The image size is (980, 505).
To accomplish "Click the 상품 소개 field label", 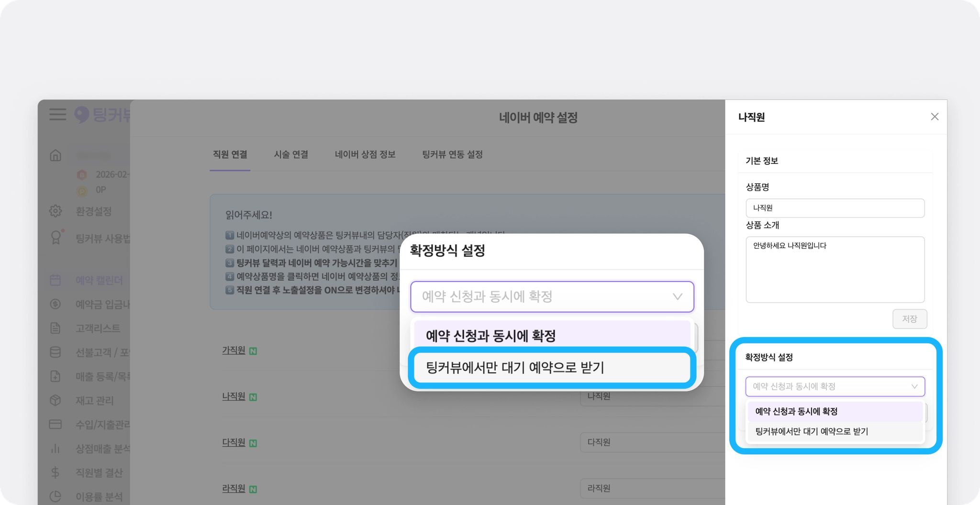I will (762, 225).
